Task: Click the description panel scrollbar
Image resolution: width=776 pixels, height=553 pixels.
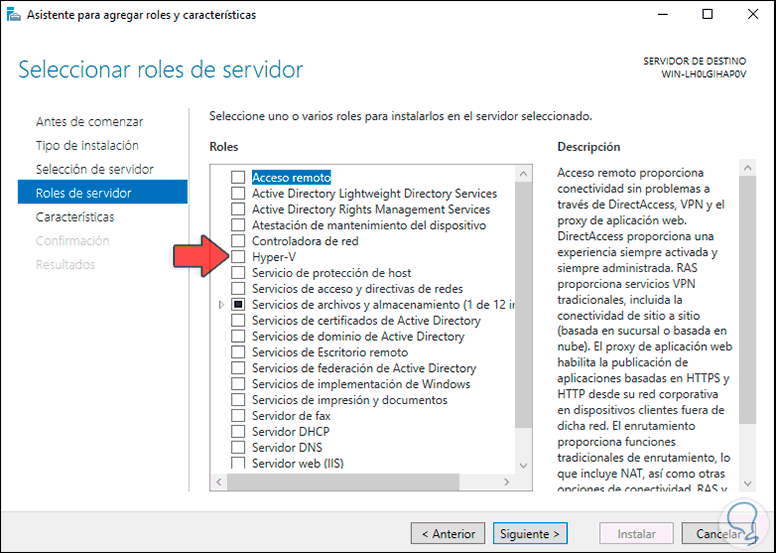Action: (x=747, y=300)
